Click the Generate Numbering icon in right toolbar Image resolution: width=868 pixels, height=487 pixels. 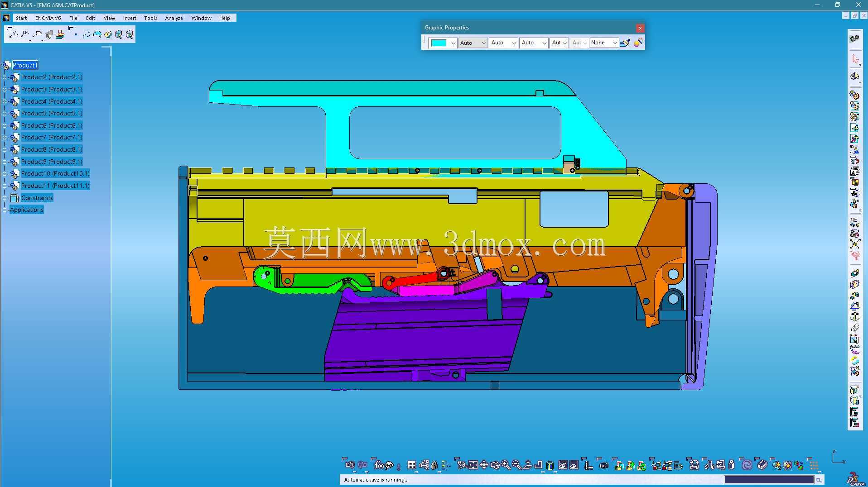pyautogui.click(x=854, y=171)
